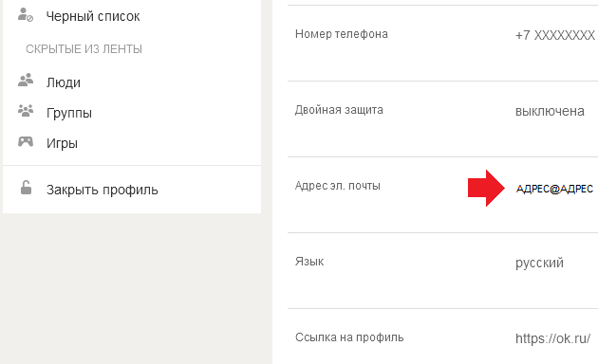Image resolution: width=598 pixels, height=364 pixels.
Task: Click the Группы group icon
Action: [26, 111]
